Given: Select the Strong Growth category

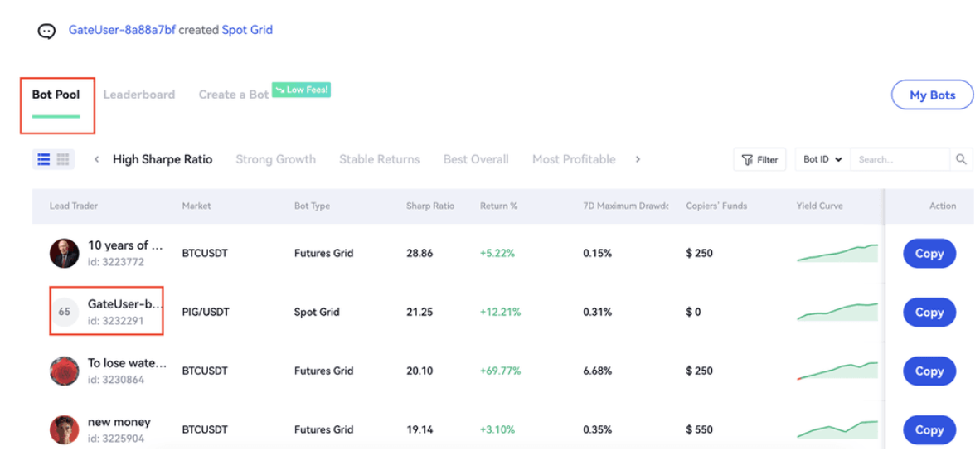Looking at the screenshot, I should coord(275,159).
